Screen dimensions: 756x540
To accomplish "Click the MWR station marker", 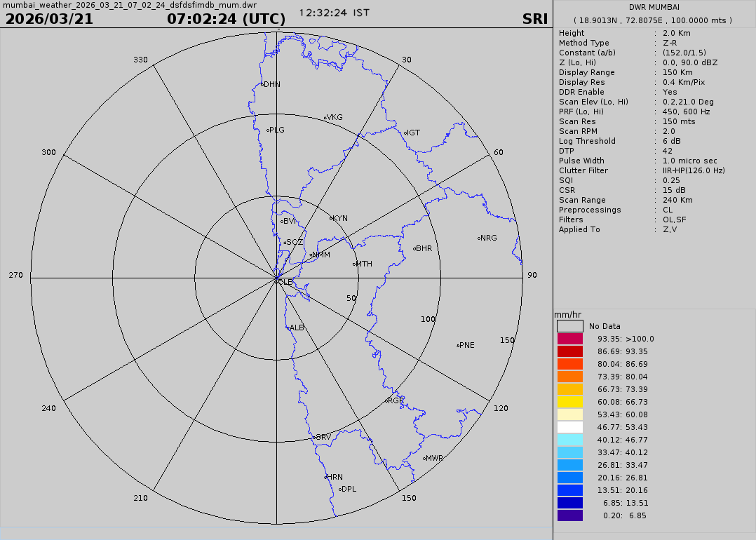I will (424, 459).
